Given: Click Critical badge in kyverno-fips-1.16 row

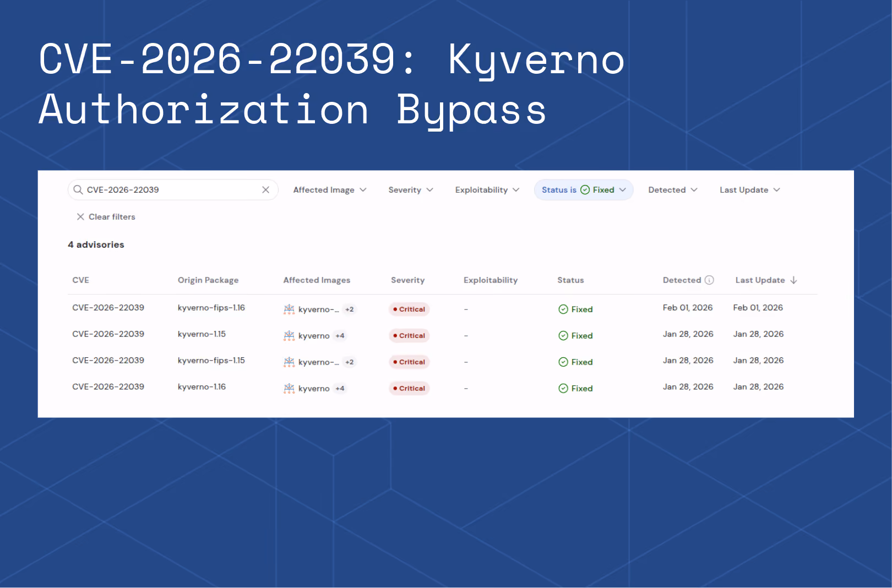Looking at the screenshot, I should coord(409,309).
